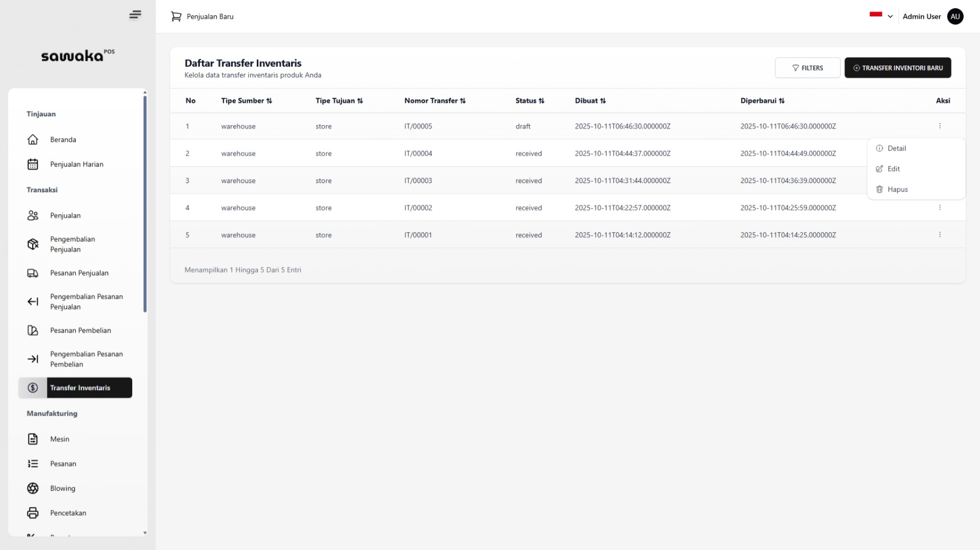Select Hapus in the action menu
Image resolution: width=980 pixels, height=550 pixels.
(897, 190)
